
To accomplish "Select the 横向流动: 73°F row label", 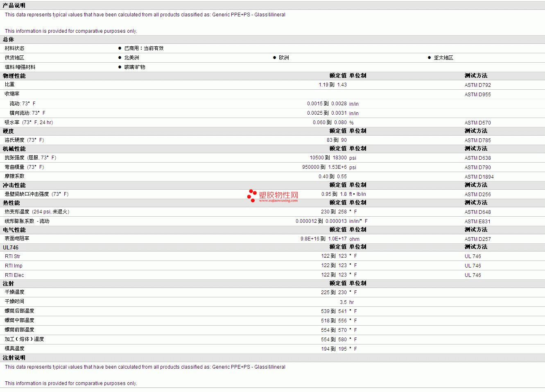I will point(27,113).
